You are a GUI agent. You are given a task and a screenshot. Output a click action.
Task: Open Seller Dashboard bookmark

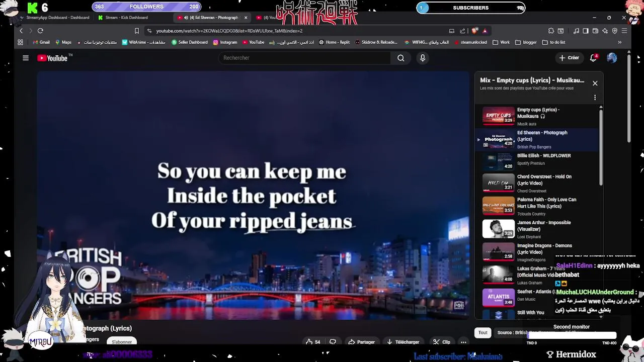189,42
